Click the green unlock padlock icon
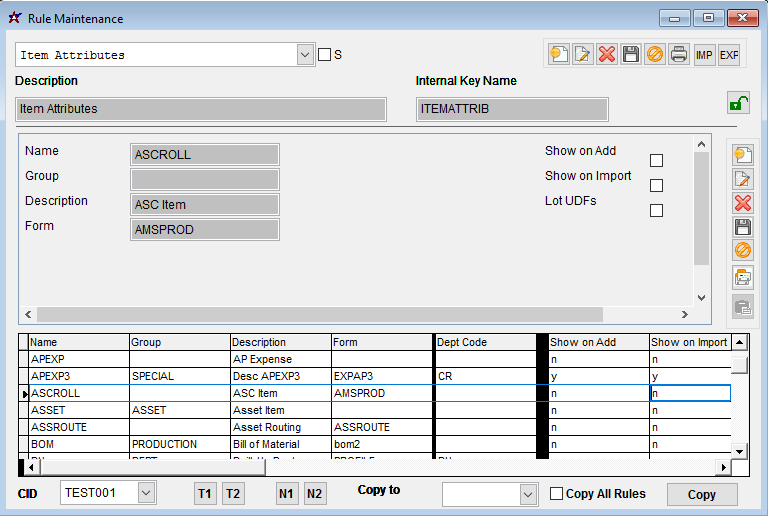The image size is (768, 516). pyautogui.click(x=737, y=103)
